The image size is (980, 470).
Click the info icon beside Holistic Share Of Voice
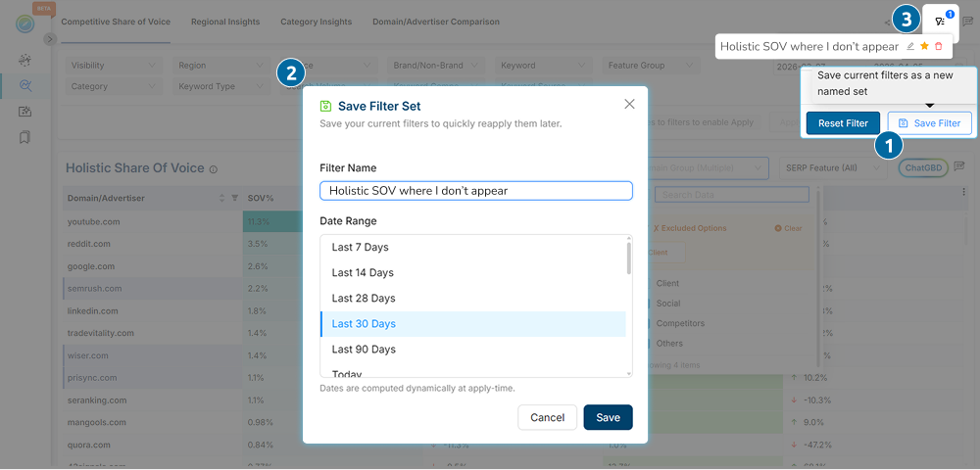pyautogui.click(x=213, y=168)
